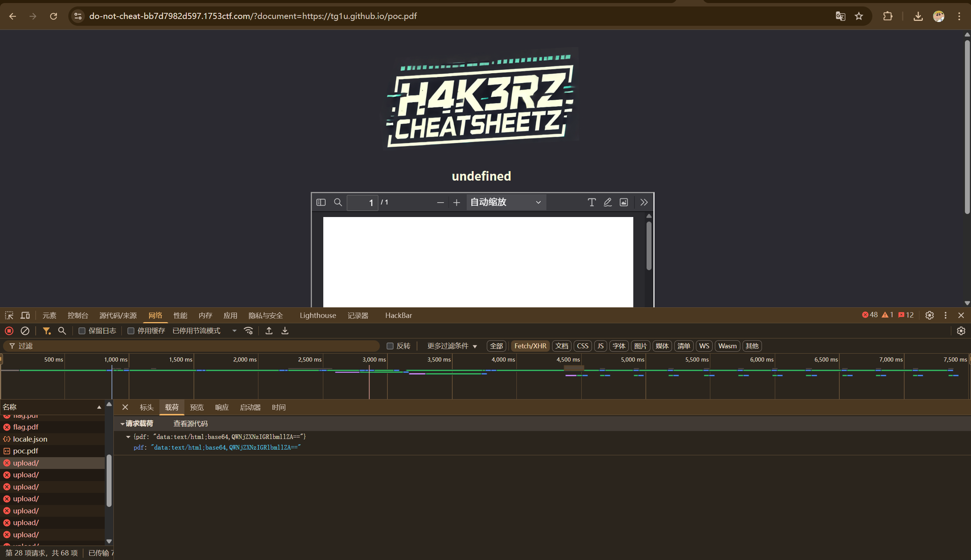Zoom out the PDF viewer
Image resolution: width=971 pixels, height=560 pixels.
tap(440, 202)
